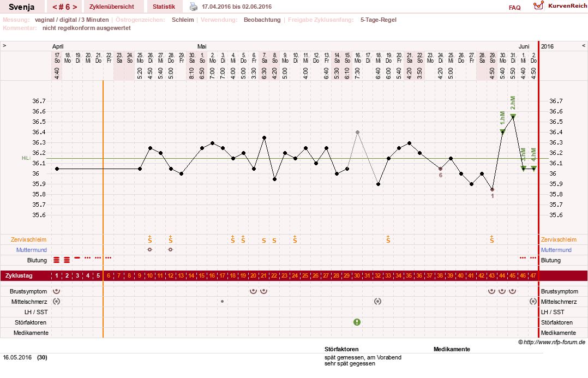Click Zyklustag cell 30
This screenshot has width=588, height=378.
[x=357, y=275]
